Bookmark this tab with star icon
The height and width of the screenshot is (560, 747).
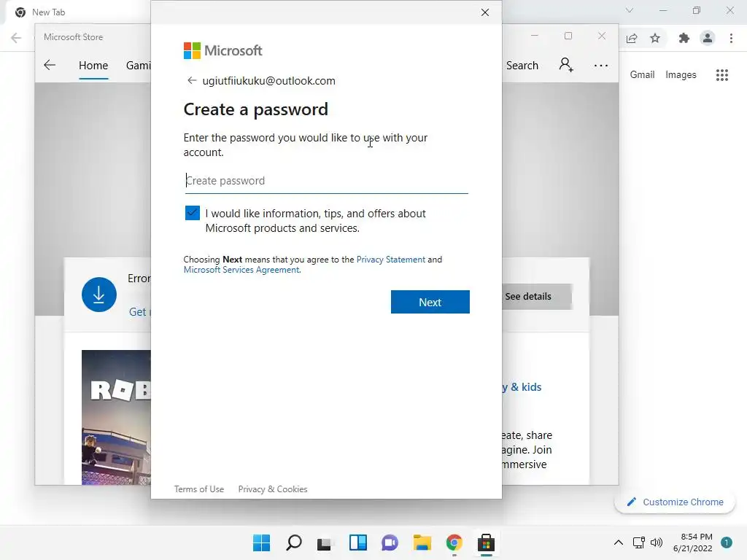655,38
